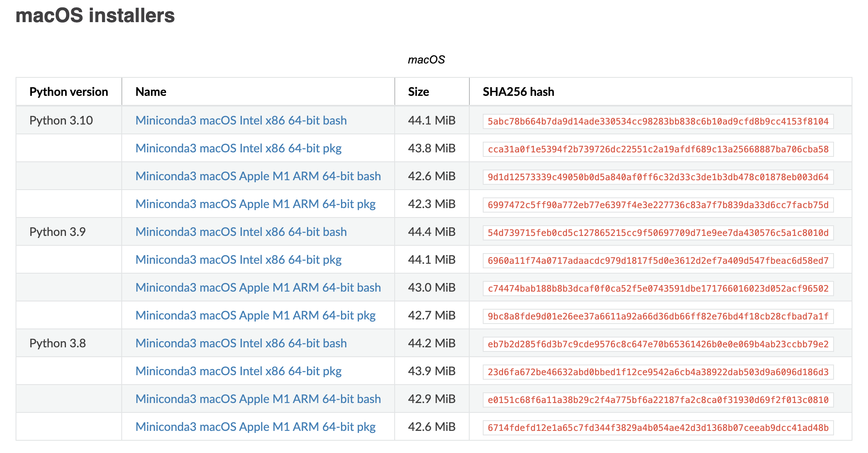Image resolution: width=868 pixels, height=453 pixels.
Task: Open Python 3.8 Intel x86 pkg installer link
Action: 238,371
